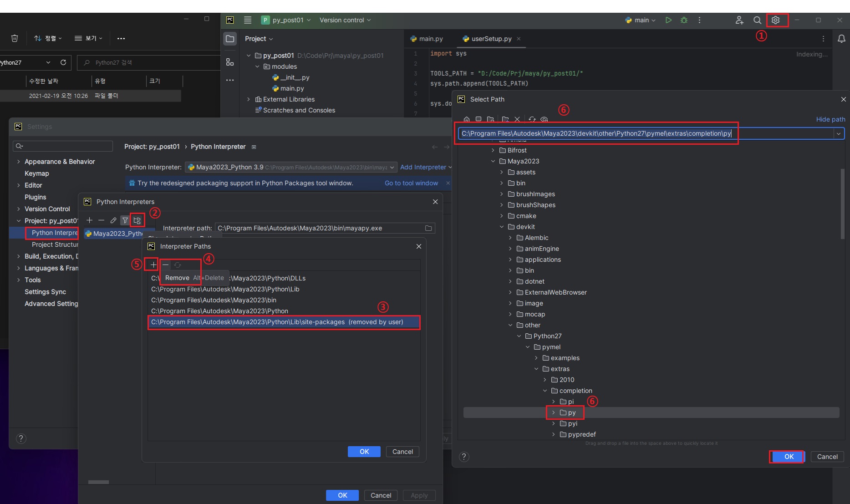Expand Tools settings section
Viewport: 850px width, 504px height.
point(19,280)
